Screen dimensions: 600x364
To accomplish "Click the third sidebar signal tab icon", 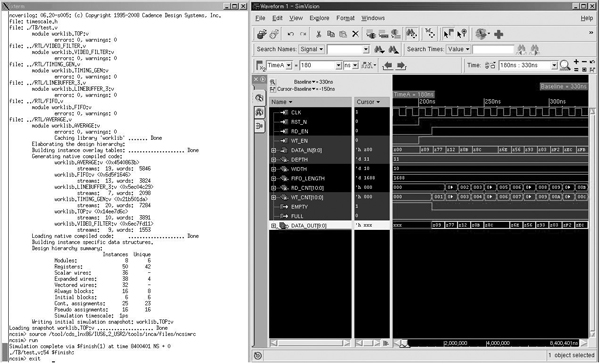I will tap(259, 126).
